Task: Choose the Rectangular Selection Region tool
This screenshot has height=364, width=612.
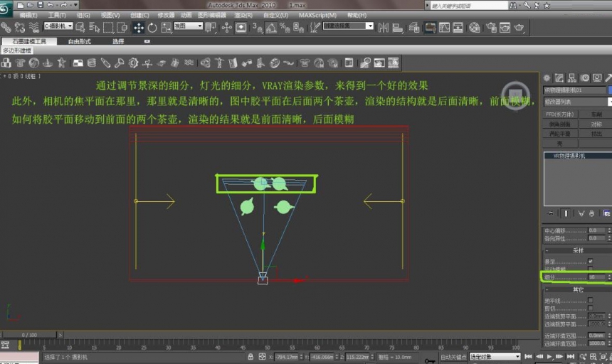Action: [108, 27]
